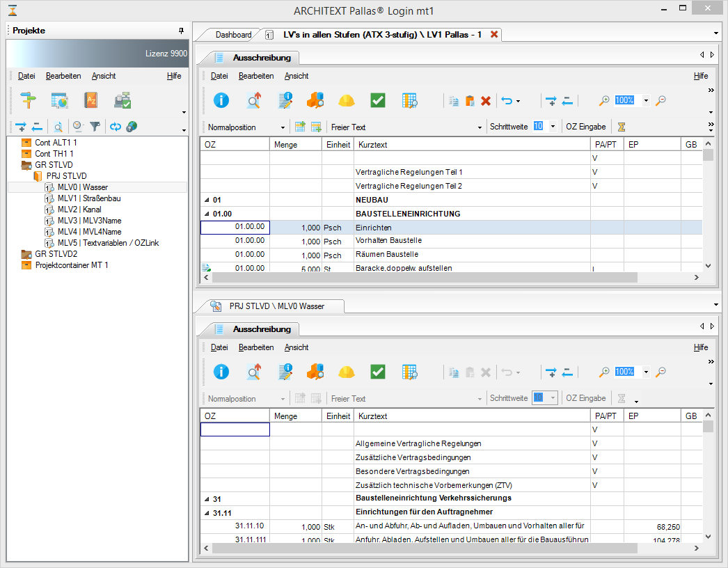Click the undo arrow in upper toolbar
Screen dimensions: 728x568
tap(507, 101)
